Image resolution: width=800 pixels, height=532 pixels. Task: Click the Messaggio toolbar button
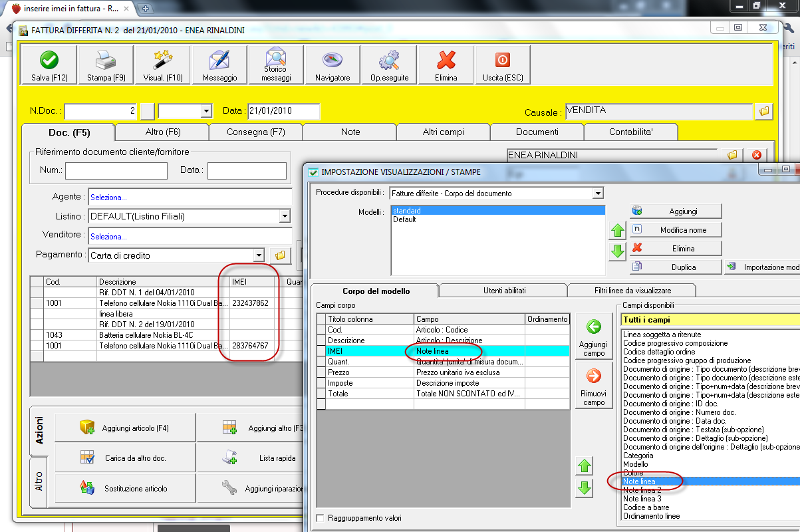219,65
